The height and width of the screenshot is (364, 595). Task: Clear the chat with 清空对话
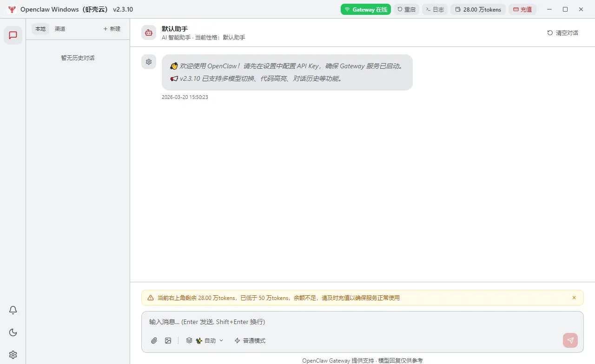pos(563,33)
